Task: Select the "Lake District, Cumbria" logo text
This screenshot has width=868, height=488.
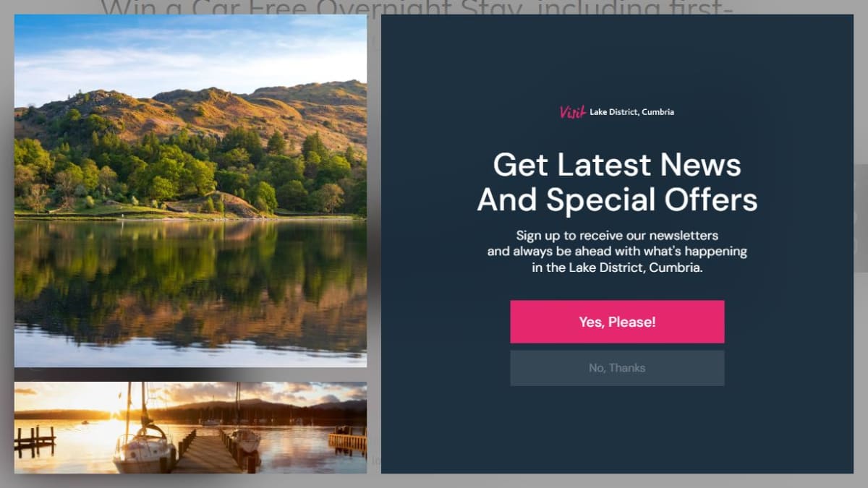Action: 631,112
